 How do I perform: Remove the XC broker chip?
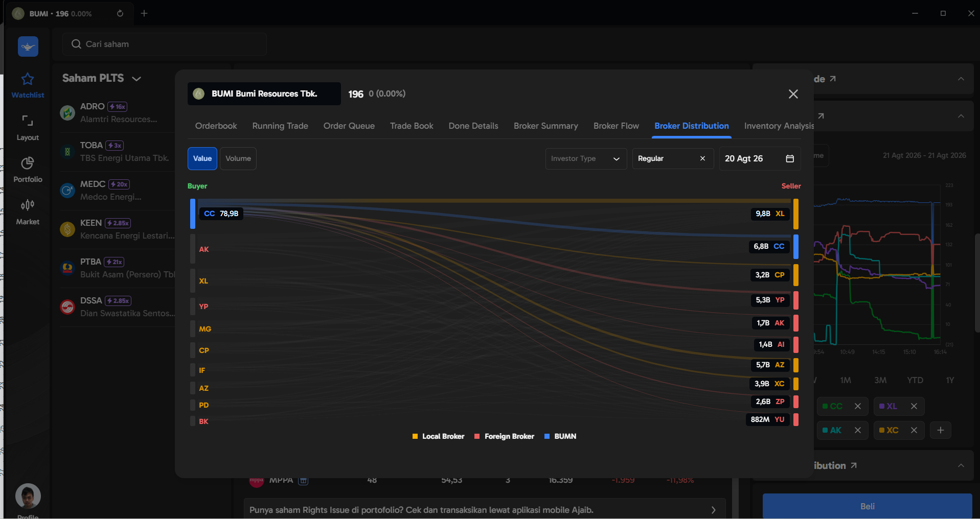(x=914, y=430)
